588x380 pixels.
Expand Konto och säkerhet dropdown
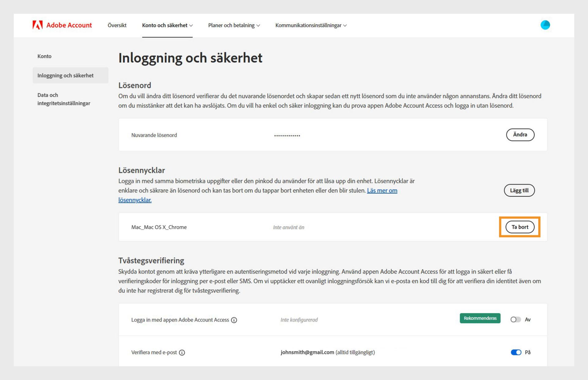pyautogui.click(x=167, y=25)
